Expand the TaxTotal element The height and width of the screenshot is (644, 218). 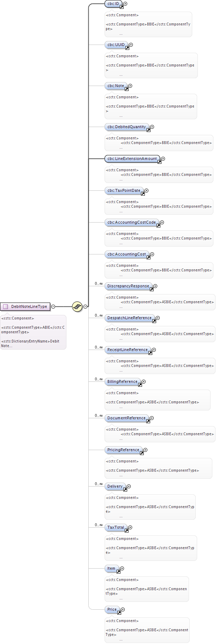pyautogui.click(x=130, y=527)
